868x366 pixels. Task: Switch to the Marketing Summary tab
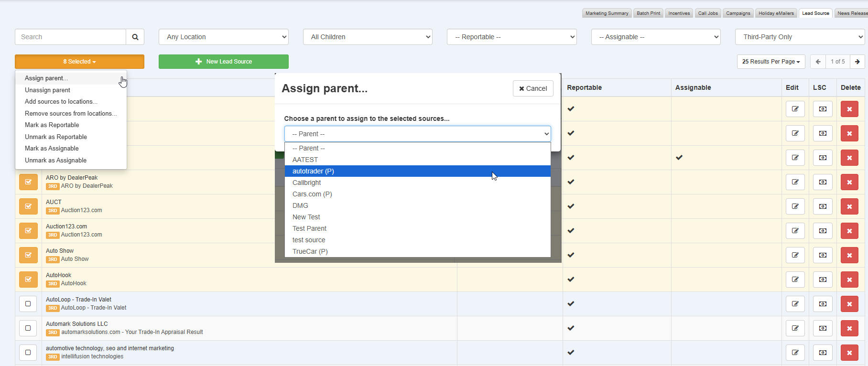607,13
